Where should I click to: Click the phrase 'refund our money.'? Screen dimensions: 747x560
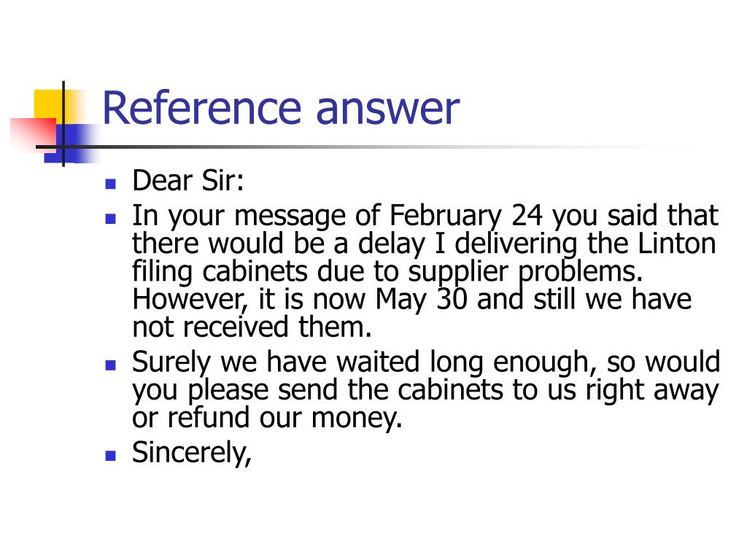tap(285, 418)
